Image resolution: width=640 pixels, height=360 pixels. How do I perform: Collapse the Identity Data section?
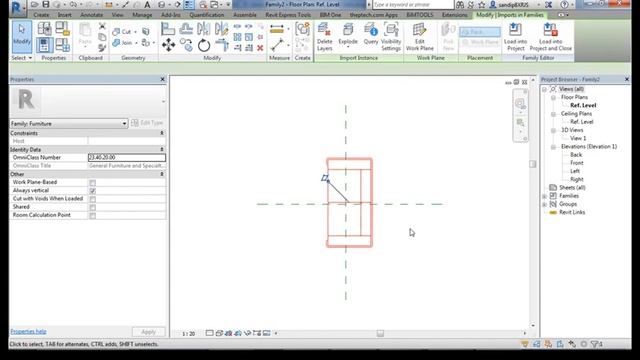coord(162,149)
